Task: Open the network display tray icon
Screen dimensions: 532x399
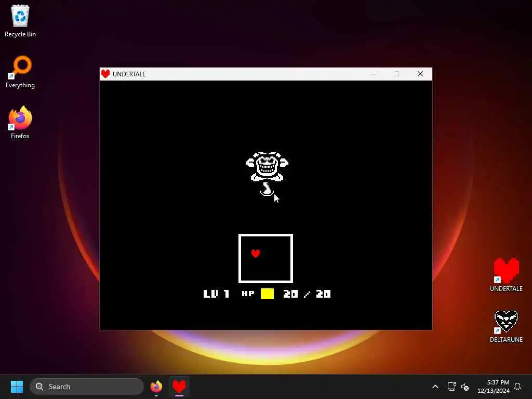Action: (x=451, y=387)
